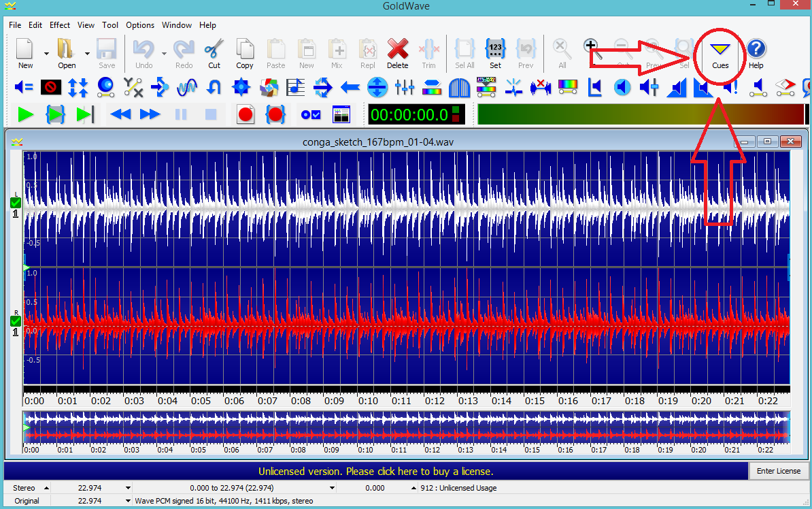Click the 0:10 mark on the time ruler
Screen dimensions: 812x509
point(368,401)
